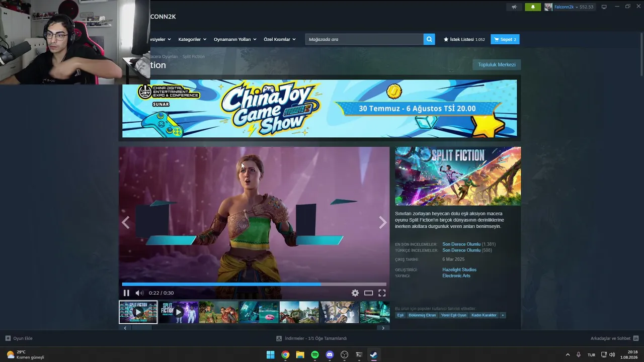644x362 pixels.
Task: Switch TUR keyboard language indicator
Action: point(592,355)
